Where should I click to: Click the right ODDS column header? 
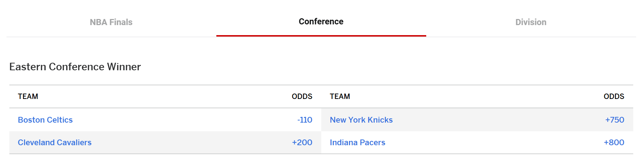pyautogui.click(x=614, y=96)
